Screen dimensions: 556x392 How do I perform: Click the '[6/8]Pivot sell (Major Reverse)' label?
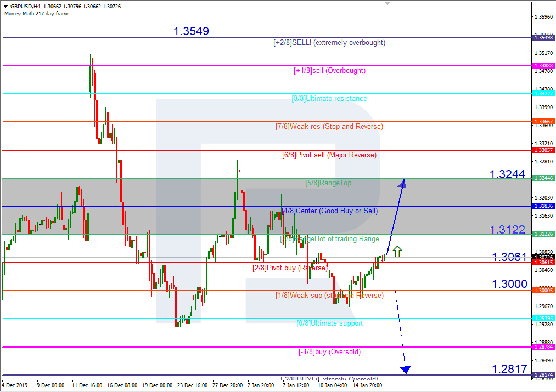(329, 155)
